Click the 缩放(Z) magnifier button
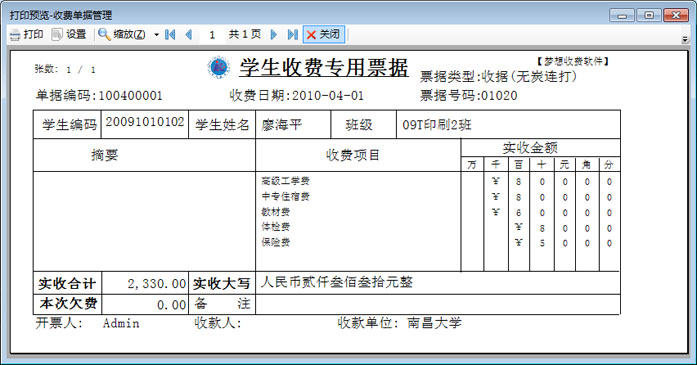Image resolution: width=697 pixels, height=365 pixels. click(x=122, y=34)
